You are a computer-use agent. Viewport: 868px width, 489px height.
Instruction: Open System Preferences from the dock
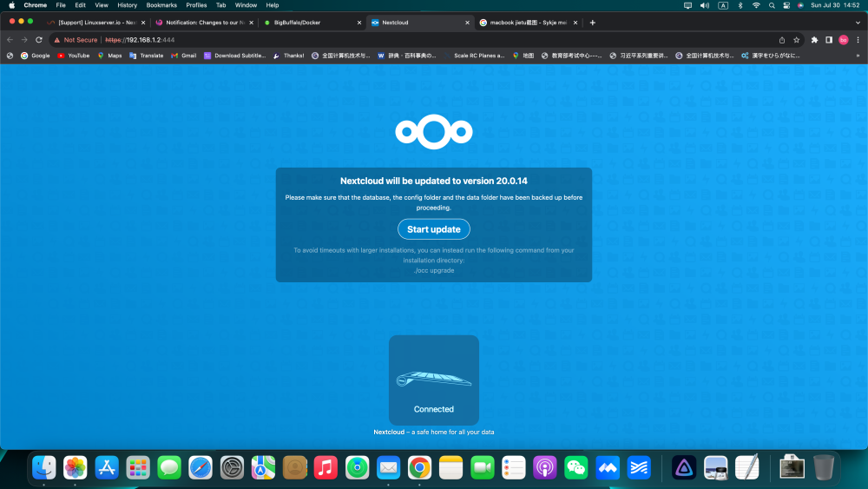point(232,468)
